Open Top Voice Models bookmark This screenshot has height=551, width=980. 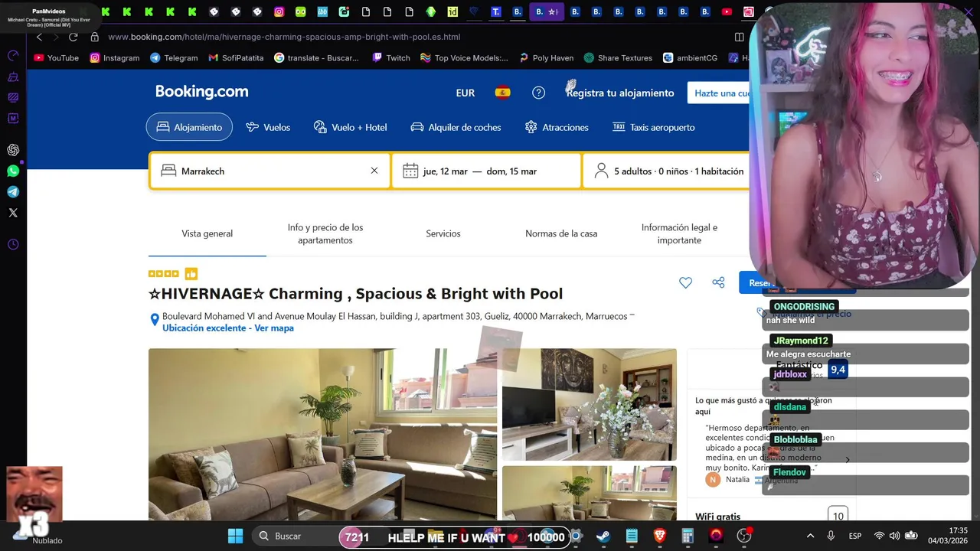pyautogui.click(x=464, y=57)
